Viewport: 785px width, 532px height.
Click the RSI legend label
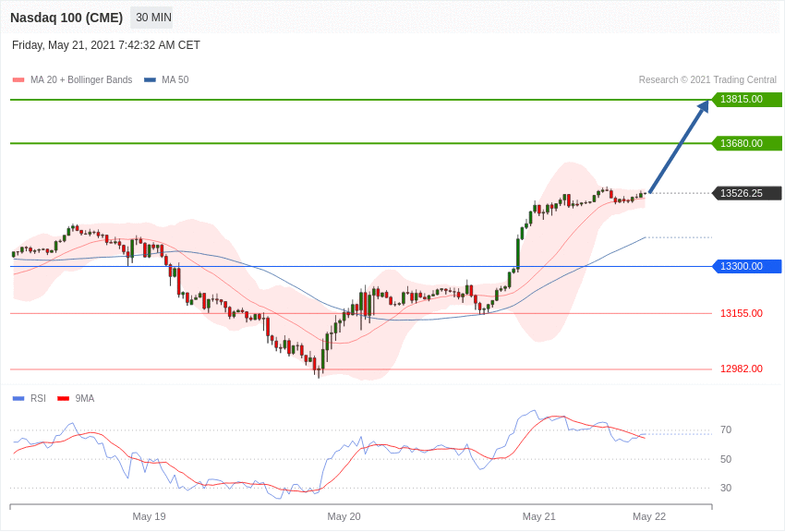pyautogui.click(x=38, y=398)
